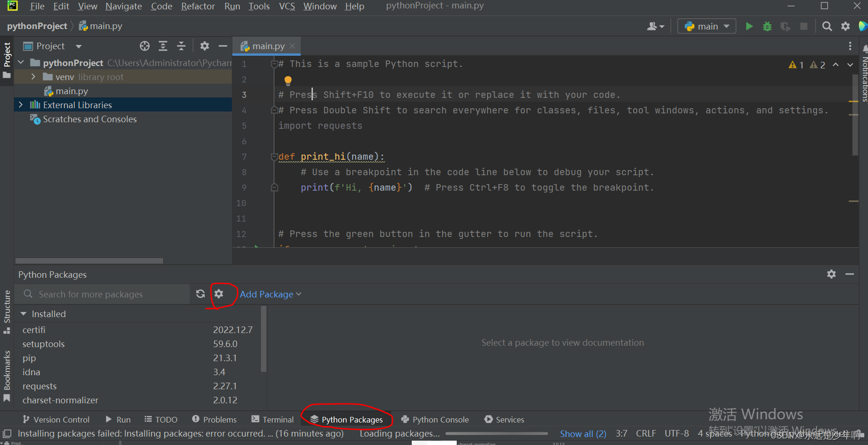Viewport: 868px width, 445px height.
Task: Expand all items in Project panel
Action: click(x=163, y=46)
